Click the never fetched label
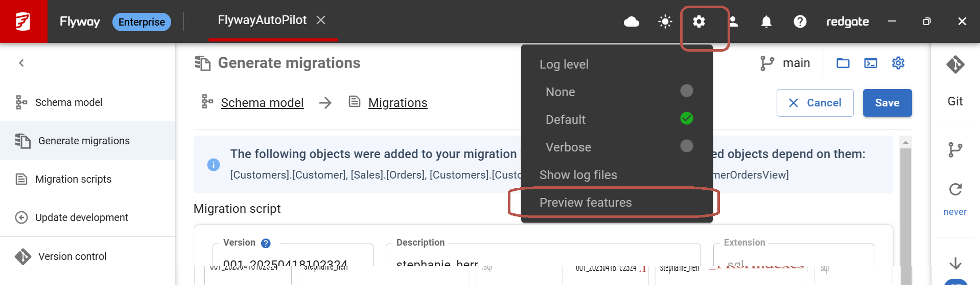980x285 pixels. click(954, 212)
